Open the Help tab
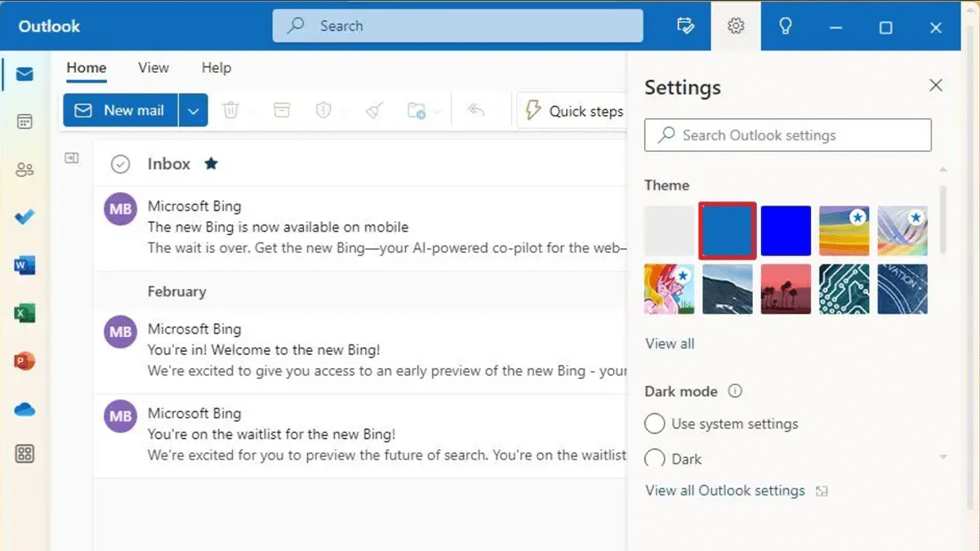Screen dimensions: 980x551 tap(216, 68)
